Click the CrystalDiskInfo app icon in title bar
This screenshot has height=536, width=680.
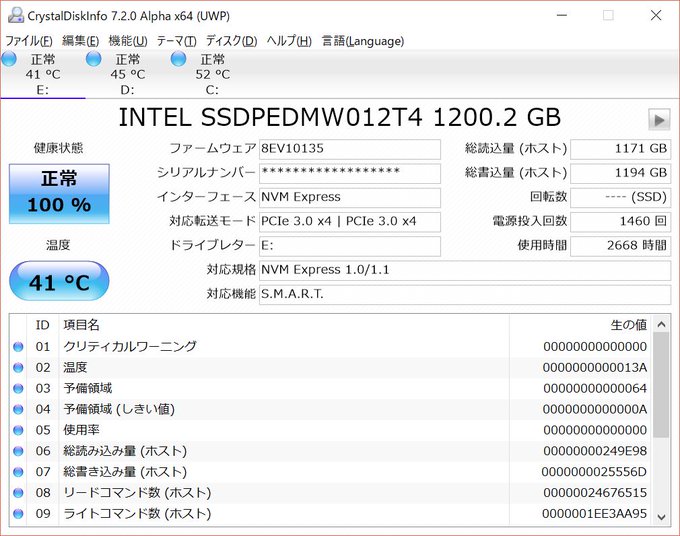pos(16,15)
